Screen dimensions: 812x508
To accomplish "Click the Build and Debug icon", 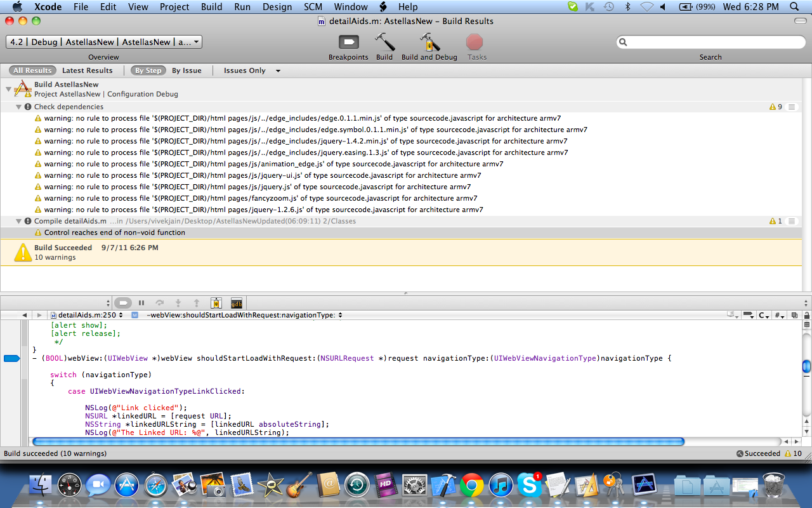I will (x=429, y=42).
